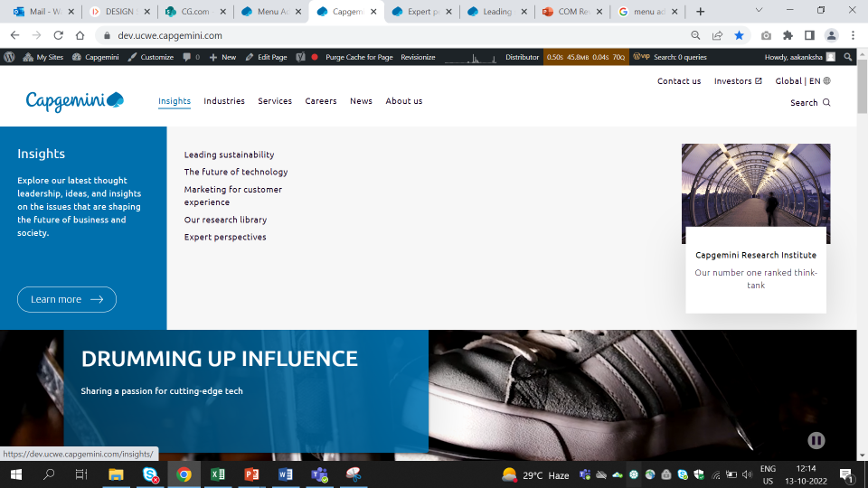Expand the Services navigation menu
The image size is (868, 488).
click(275, 101)
